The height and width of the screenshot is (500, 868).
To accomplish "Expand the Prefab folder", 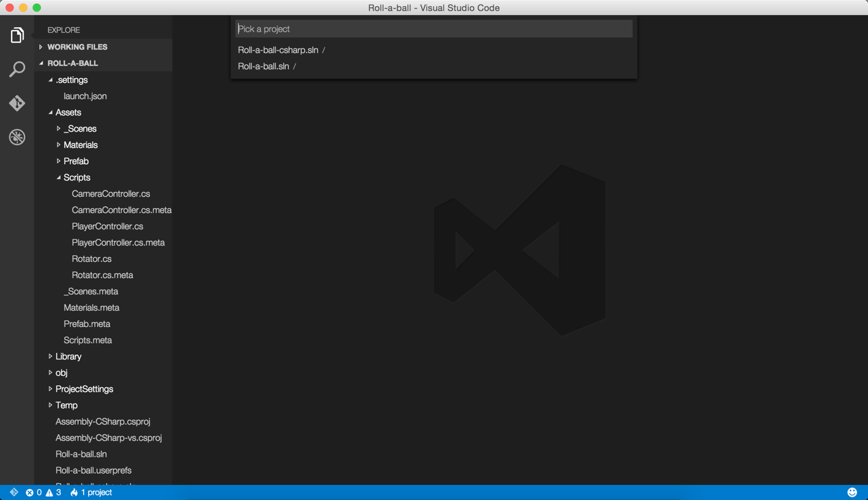I will coord(103,161).
